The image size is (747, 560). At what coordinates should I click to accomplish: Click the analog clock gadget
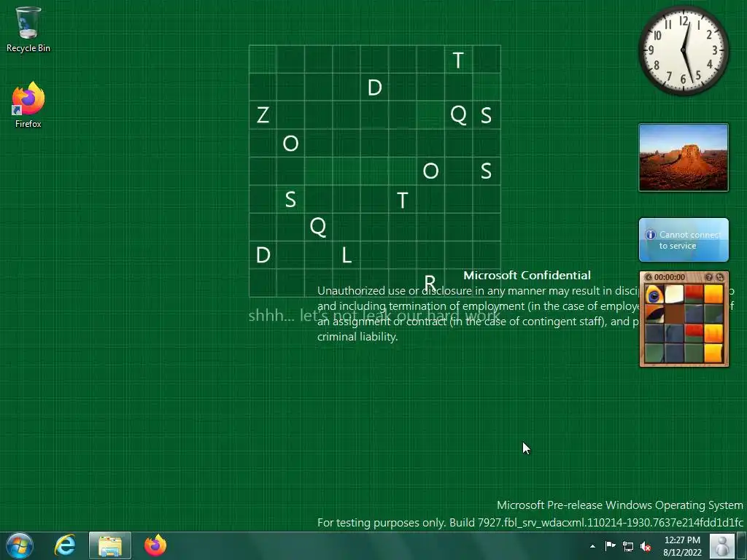[683, 50]
